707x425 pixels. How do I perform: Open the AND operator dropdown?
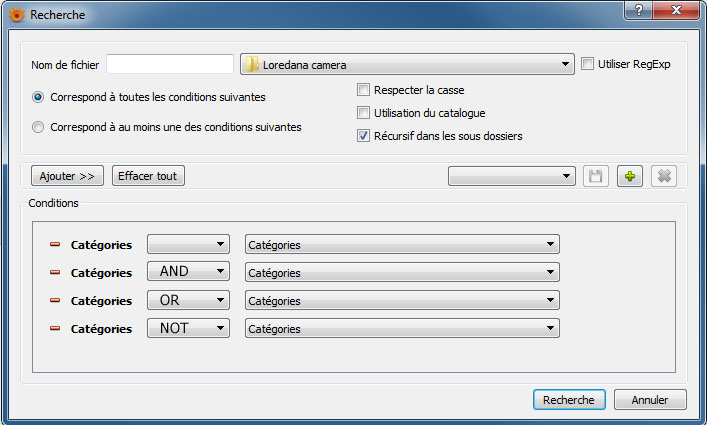tap(188, 272)
